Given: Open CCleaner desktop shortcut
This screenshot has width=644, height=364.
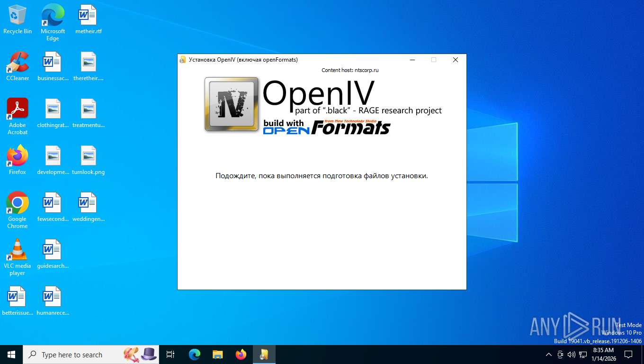Looking at the screenshot, I should pos(18,67).
